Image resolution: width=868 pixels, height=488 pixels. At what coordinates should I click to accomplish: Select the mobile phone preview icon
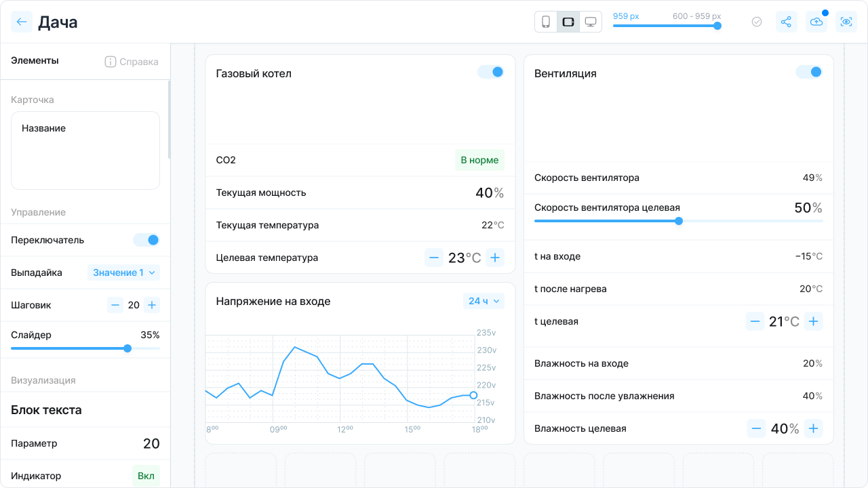pyautogui.click(x=546, y=22)
